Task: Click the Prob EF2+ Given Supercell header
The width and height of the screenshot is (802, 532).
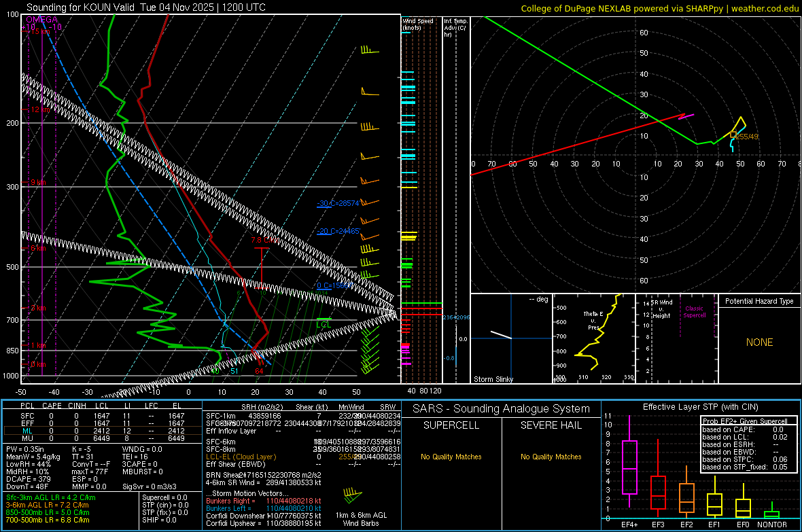Action: coord(745,421)
